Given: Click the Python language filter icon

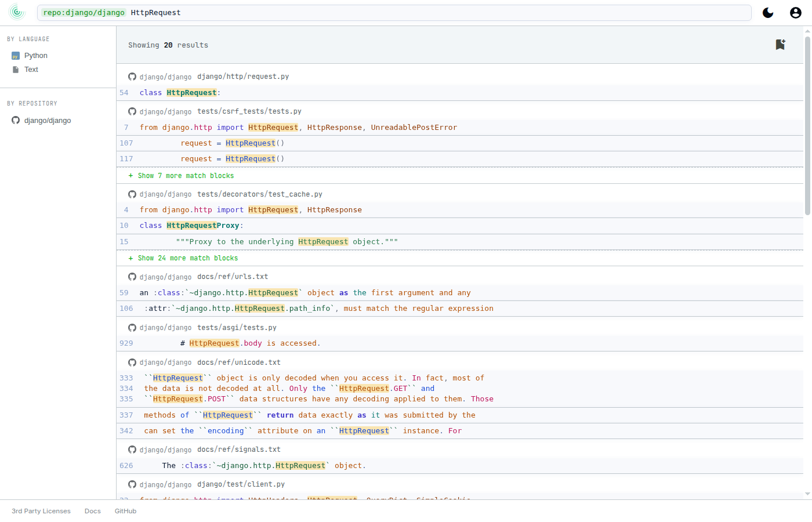Looking at the screenshot, I should point(16,56).
